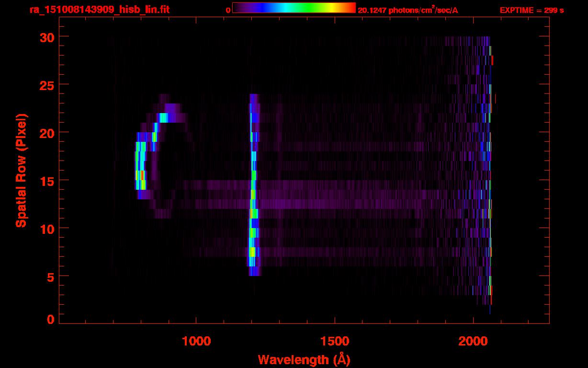Click the 20.1247 photons/cm²/sec/A label
The width and height of the screenshot is (588, 368).
point(408,10)
